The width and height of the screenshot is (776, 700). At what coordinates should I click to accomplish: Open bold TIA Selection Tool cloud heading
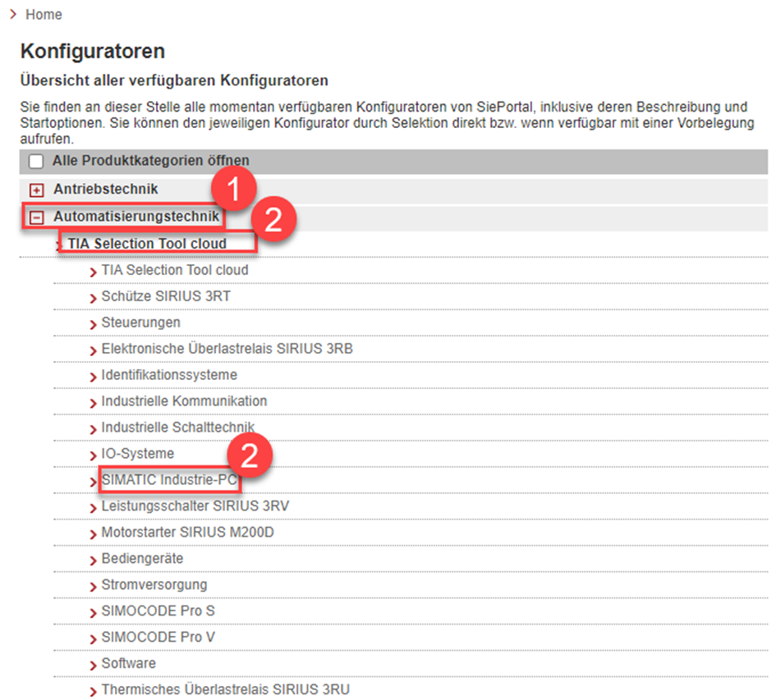pos(147,244)
